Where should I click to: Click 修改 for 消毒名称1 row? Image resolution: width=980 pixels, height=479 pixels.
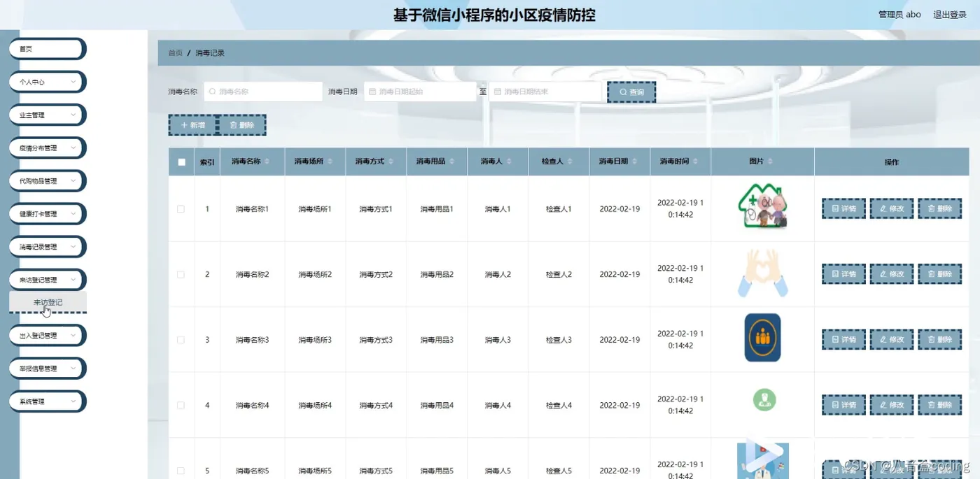point(892,208)
